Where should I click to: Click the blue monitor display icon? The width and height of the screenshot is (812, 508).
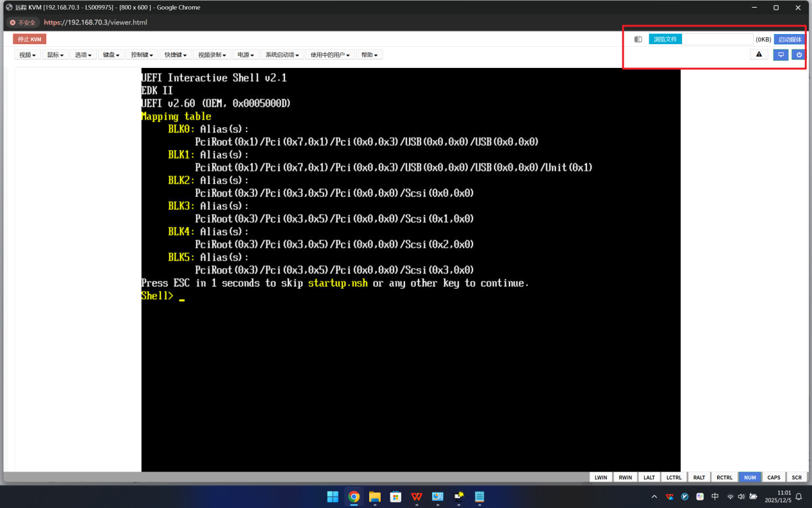click(x=781, y=55)
